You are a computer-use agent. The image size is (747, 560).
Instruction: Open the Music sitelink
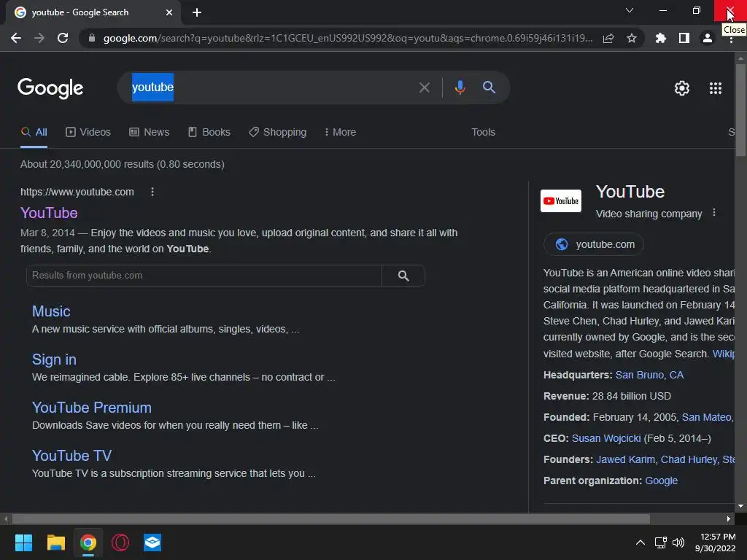click(51, 311)
